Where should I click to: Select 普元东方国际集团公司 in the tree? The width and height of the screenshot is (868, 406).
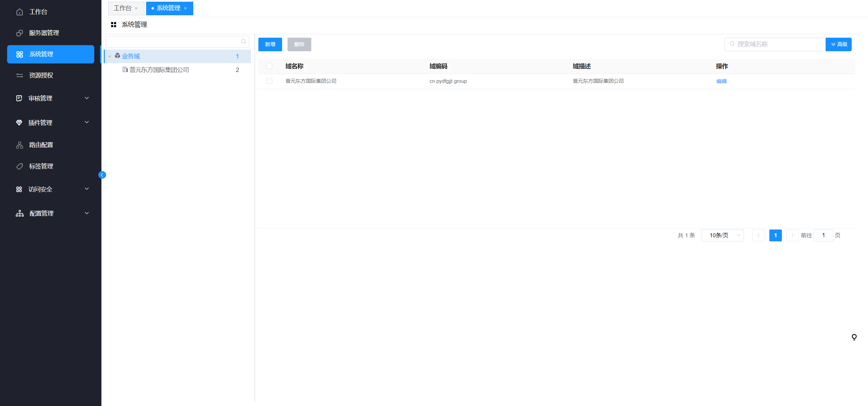177,70
